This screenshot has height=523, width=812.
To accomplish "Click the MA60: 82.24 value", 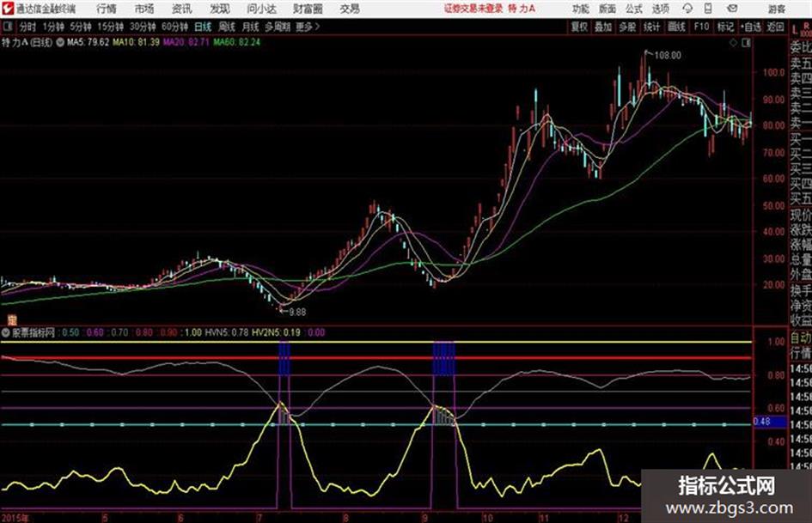I will point(236,42).
